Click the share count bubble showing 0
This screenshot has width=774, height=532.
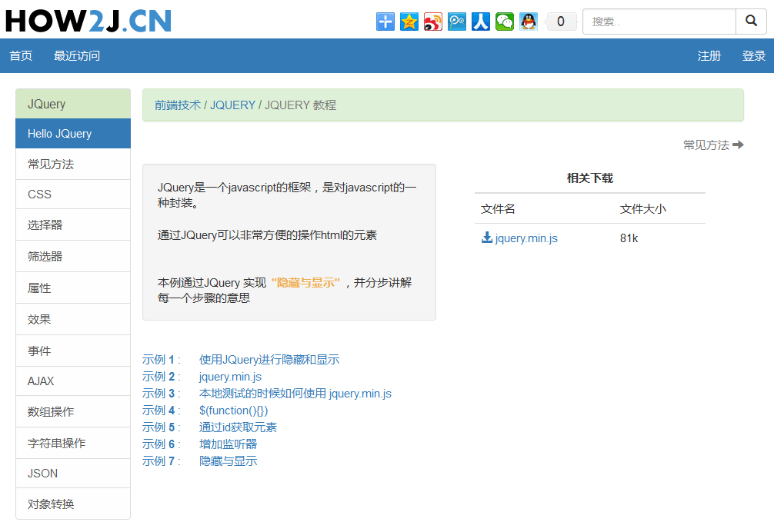pos(560,22)
